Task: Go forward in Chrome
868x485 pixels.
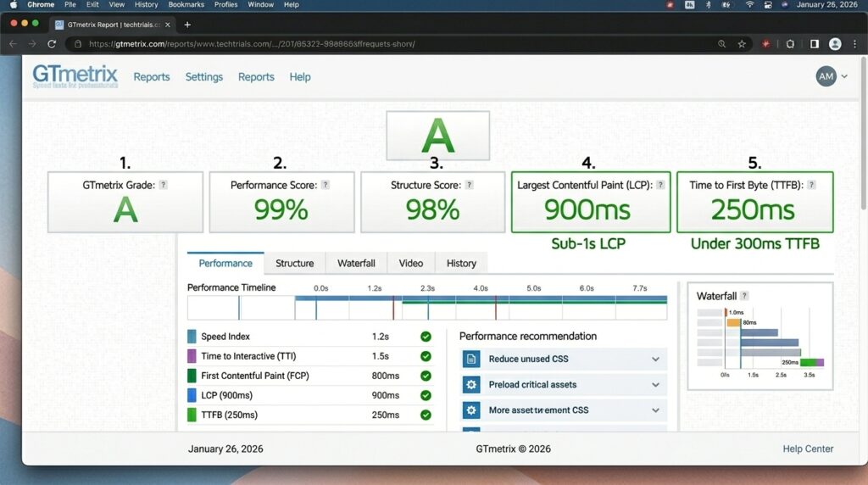Action: click(x=32, y=44)
